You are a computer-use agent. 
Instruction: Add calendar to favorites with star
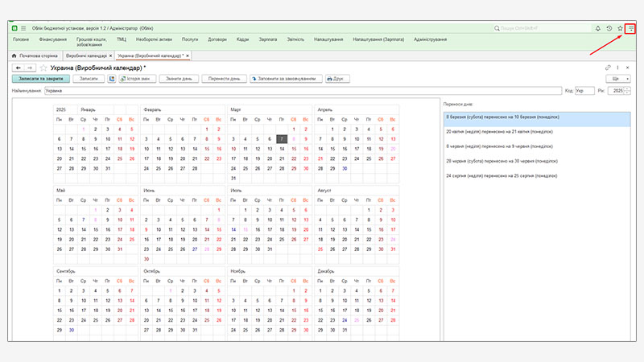43,68
